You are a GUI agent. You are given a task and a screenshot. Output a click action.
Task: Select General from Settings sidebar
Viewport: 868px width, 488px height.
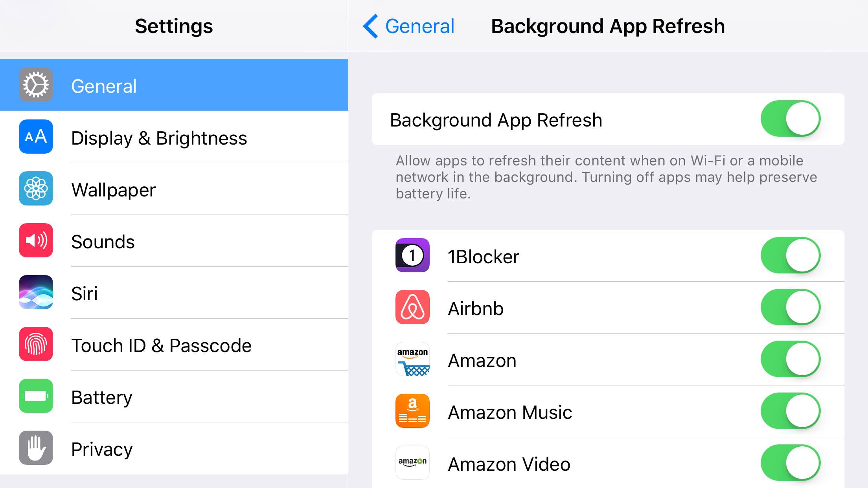point(173,85)
